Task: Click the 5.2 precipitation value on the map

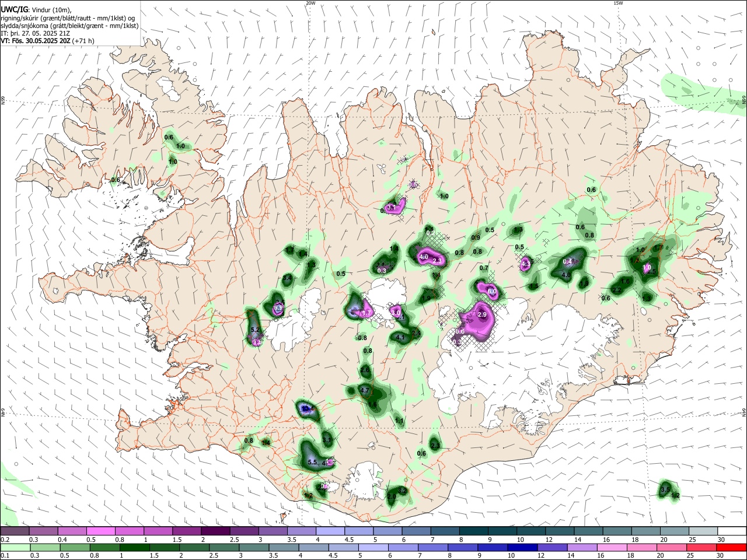Action: 254,330
